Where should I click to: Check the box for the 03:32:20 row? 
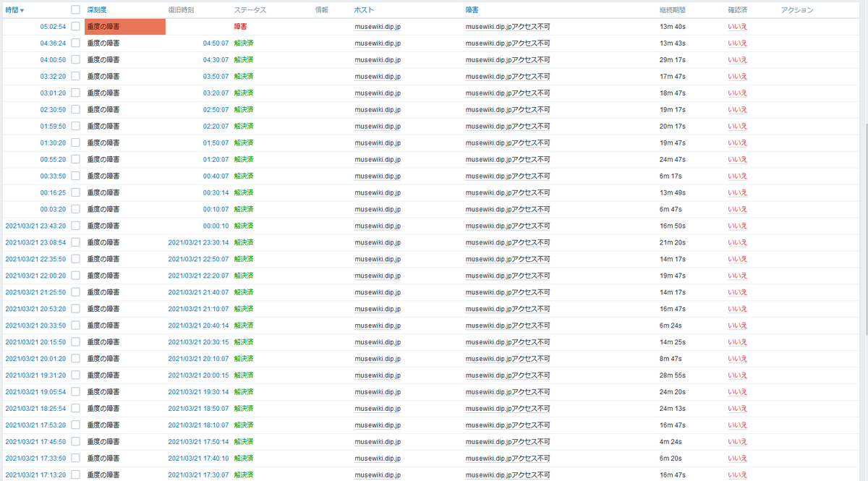pyautogui.click(x=75, y=77)
